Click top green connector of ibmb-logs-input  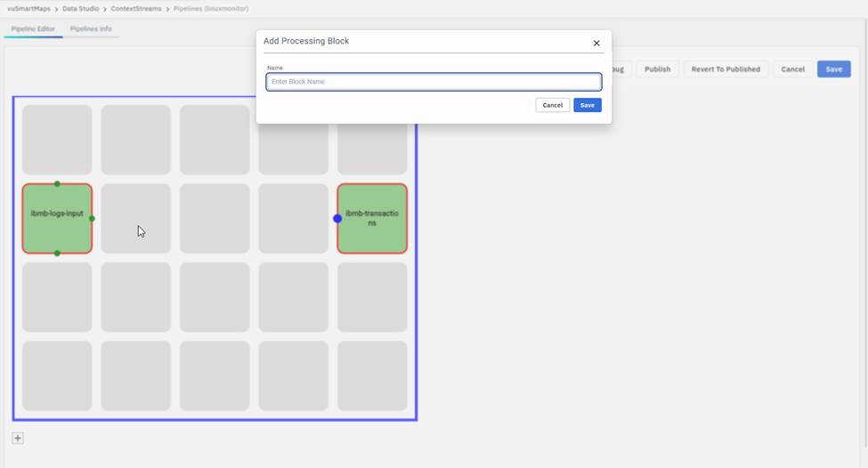(57, 184)
